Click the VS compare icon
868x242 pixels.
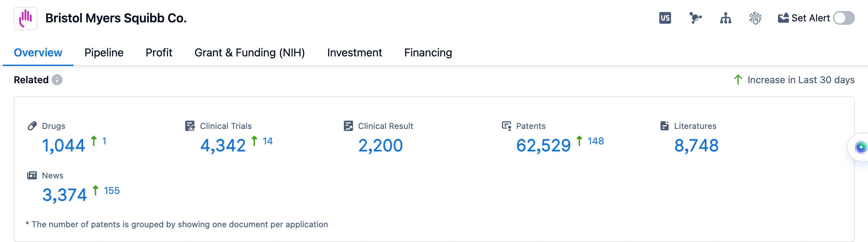point(665,18)
